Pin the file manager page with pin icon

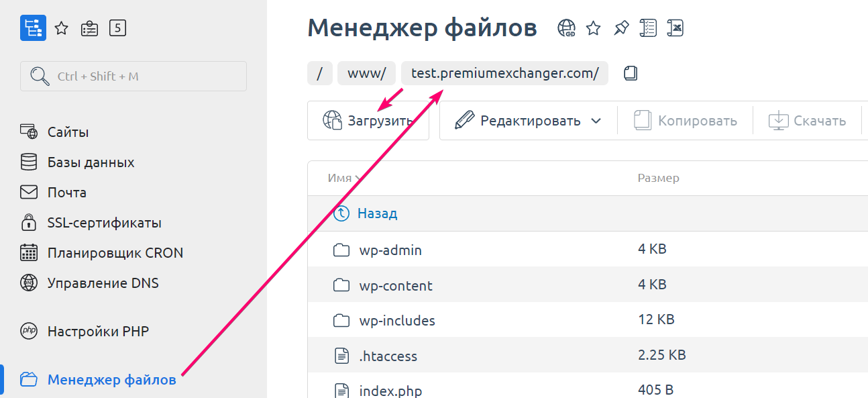coord(620,28)
